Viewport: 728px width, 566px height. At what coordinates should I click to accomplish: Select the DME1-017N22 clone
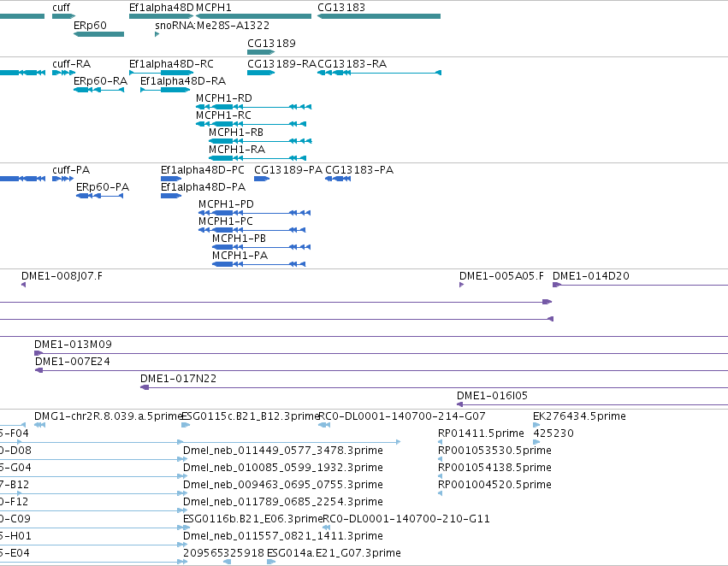click(434, 387)
